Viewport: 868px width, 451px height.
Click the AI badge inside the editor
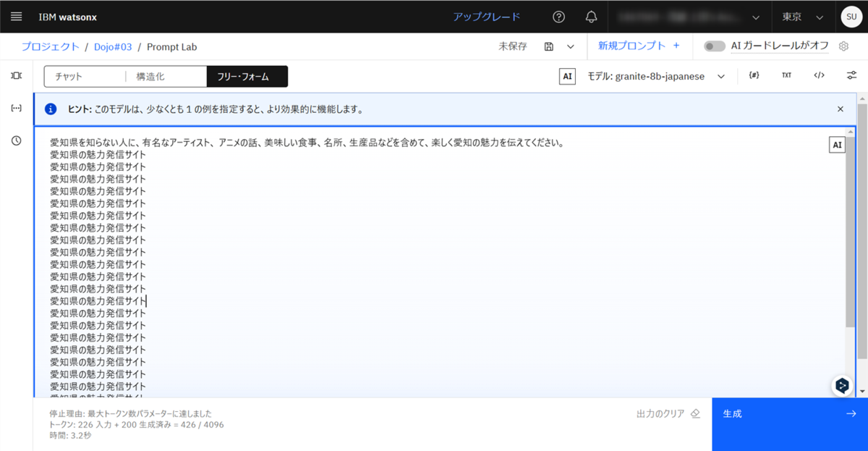[837, 145]
